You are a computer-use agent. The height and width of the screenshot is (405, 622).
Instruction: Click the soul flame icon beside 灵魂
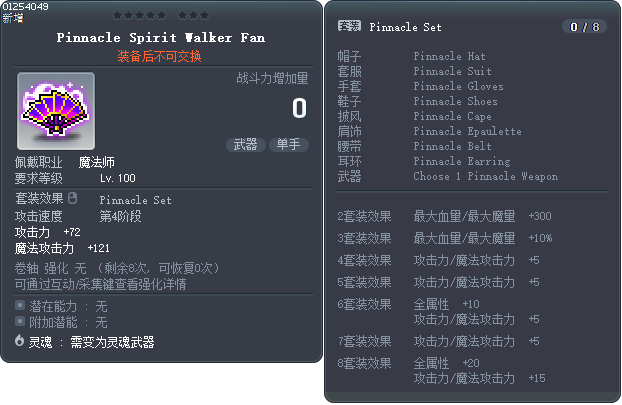(19, 341)
